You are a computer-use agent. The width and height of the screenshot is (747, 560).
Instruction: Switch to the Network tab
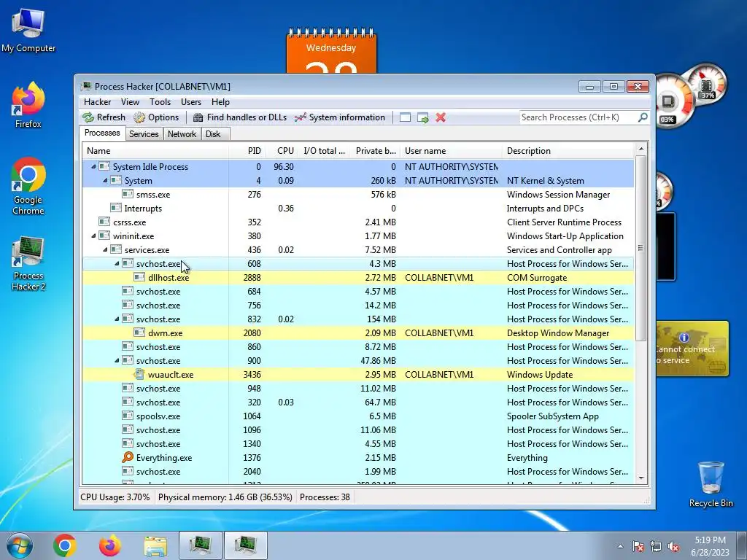[182, 134]
